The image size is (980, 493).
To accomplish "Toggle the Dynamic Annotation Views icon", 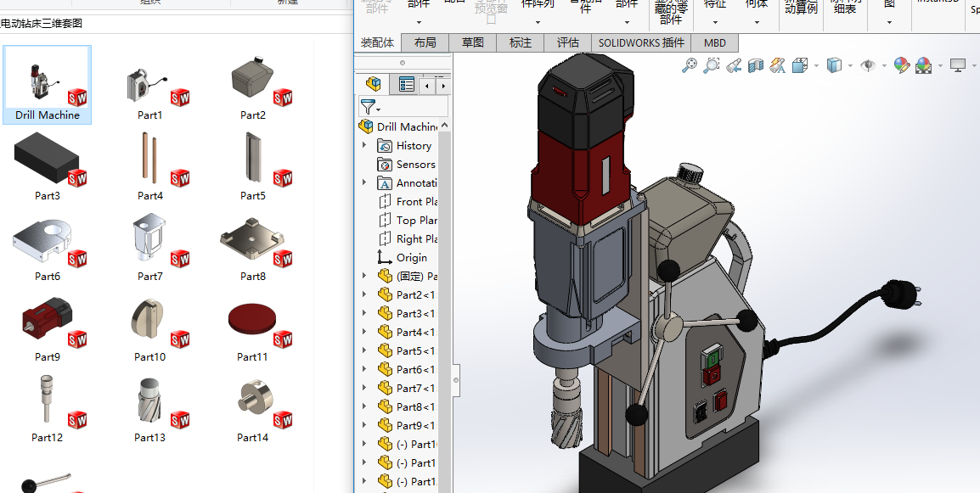I will 777,65.
